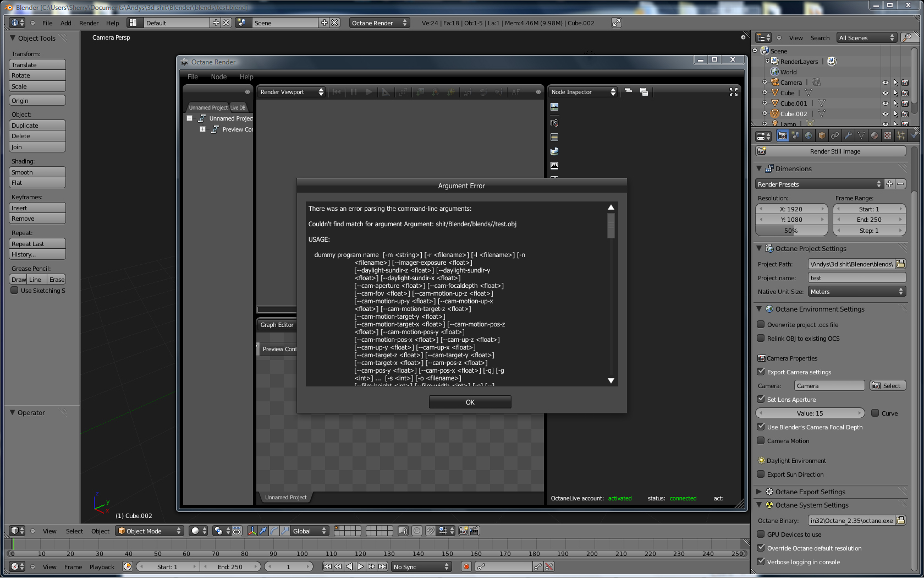Browse for the Project Path folder
The height and width of the screenshot is (578, 924).
(900, 264)
